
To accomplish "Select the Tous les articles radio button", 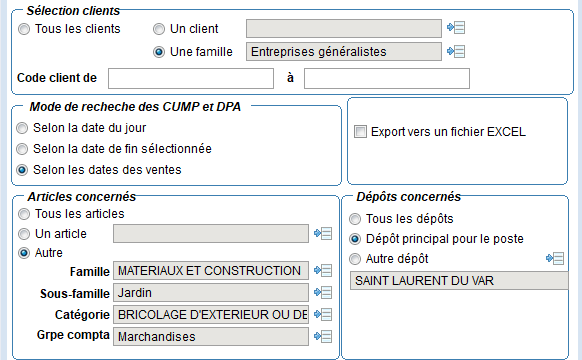I will pos(24,214).
